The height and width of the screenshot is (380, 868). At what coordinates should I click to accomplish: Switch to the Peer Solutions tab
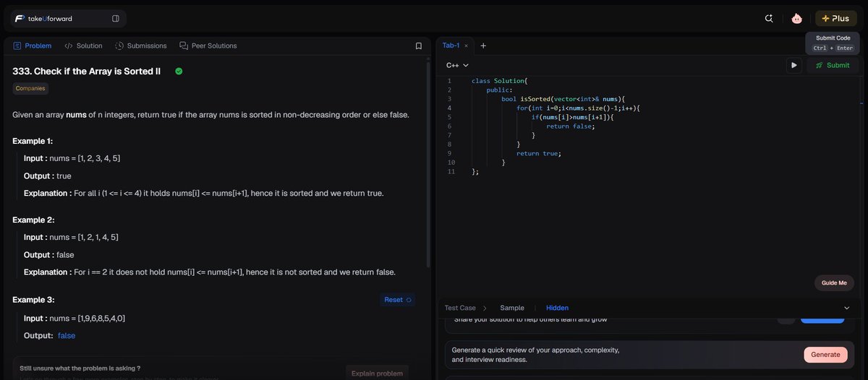[x=208, y=46]
